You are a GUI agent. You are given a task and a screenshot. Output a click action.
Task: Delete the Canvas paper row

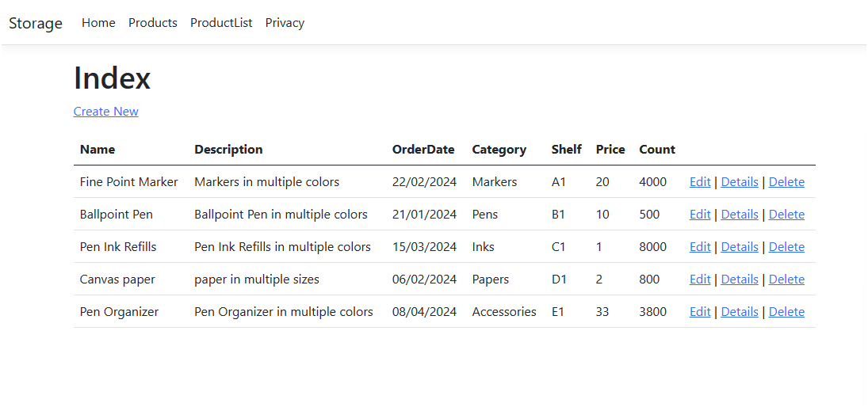coord(786,280)
